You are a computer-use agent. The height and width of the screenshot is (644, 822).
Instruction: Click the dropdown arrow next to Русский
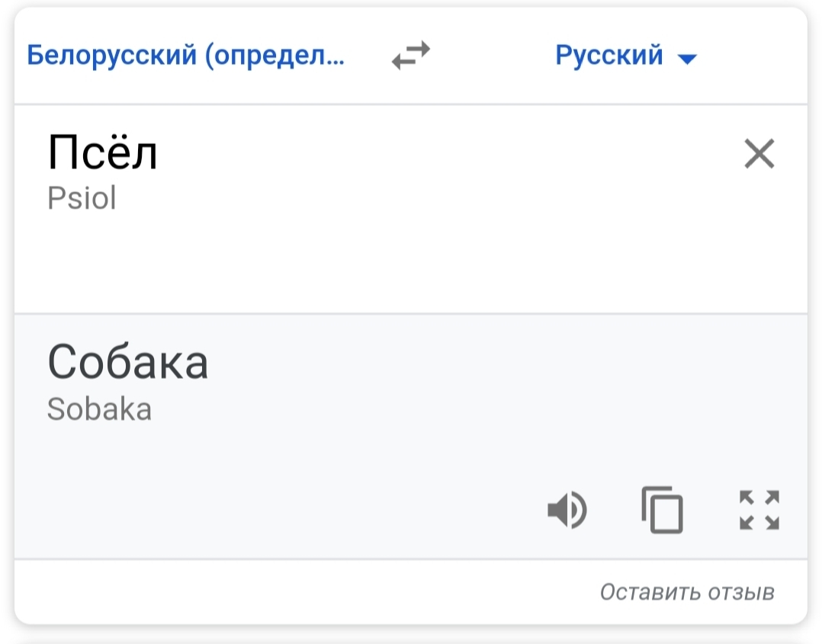(687, 59)
